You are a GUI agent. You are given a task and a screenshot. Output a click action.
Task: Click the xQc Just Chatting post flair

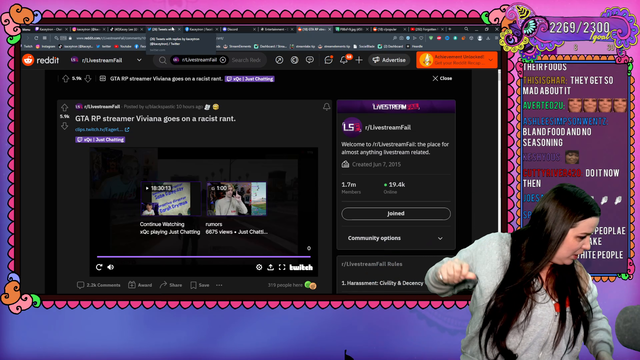[100, 140]
